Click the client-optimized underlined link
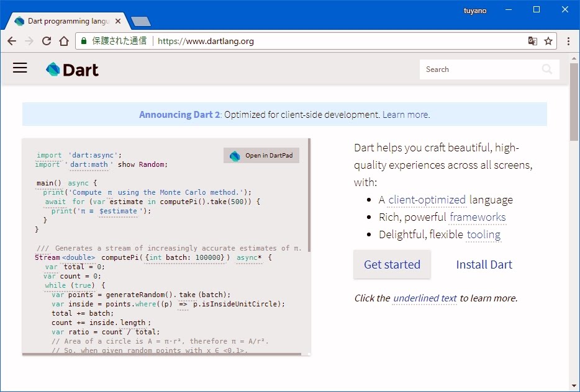The image size is (580, 392). point(427,200)
